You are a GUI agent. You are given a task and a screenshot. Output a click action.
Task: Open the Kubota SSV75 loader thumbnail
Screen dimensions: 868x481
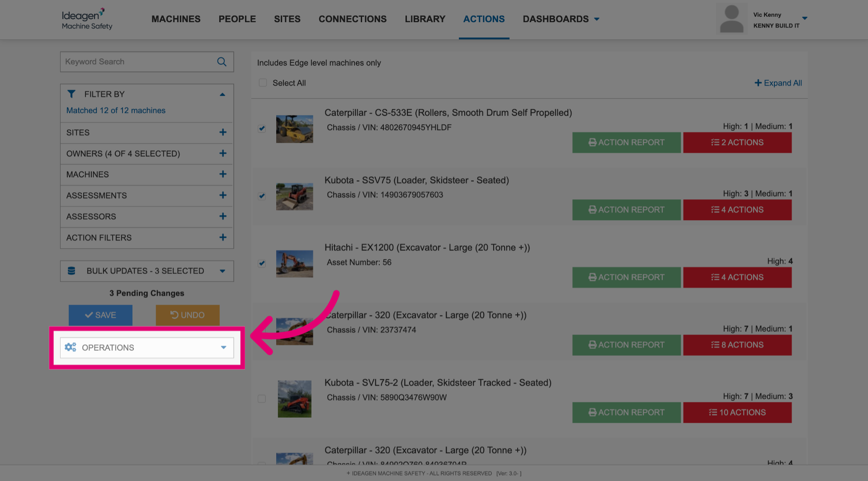tap(294, 196)
